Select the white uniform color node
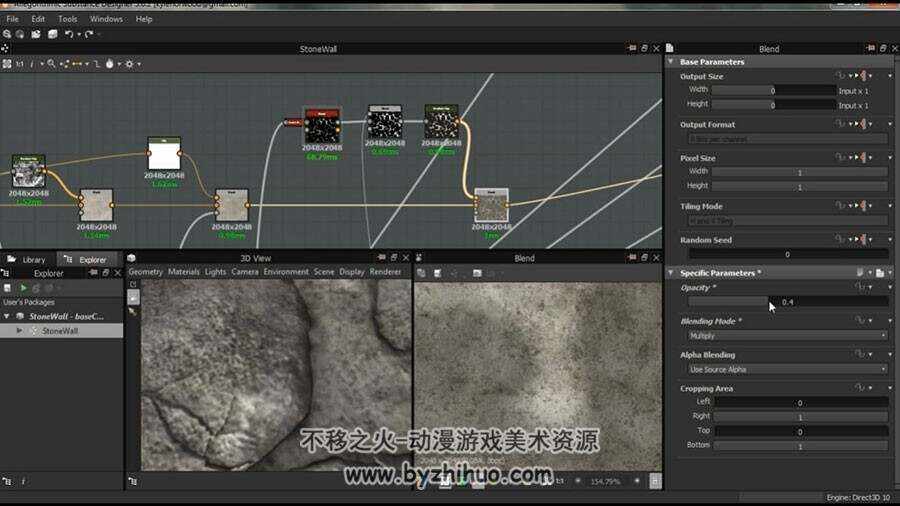Viewport: 900px width, 506px height. click(164, 154)
